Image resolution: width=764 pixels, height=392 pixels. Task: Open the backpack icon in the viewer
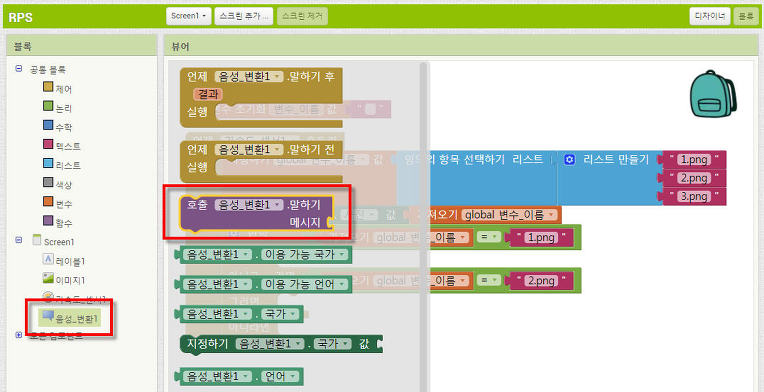(713, 94)
